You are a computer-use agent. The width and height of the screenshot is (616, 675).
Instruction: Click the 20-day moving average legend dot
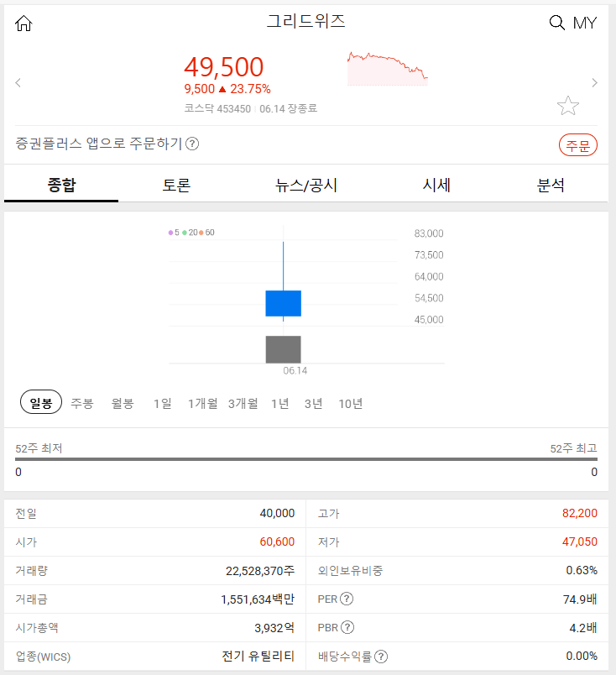pyautogui.click(x=185, y=233)
